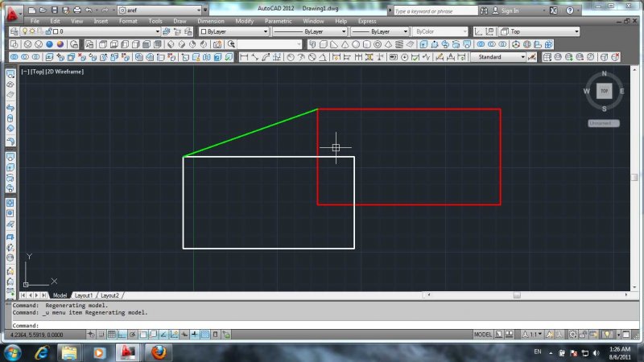Viewport: 644px width, 362px height.
Task: Open the Standard dimension style dropdown
Action: coord(498,57)
